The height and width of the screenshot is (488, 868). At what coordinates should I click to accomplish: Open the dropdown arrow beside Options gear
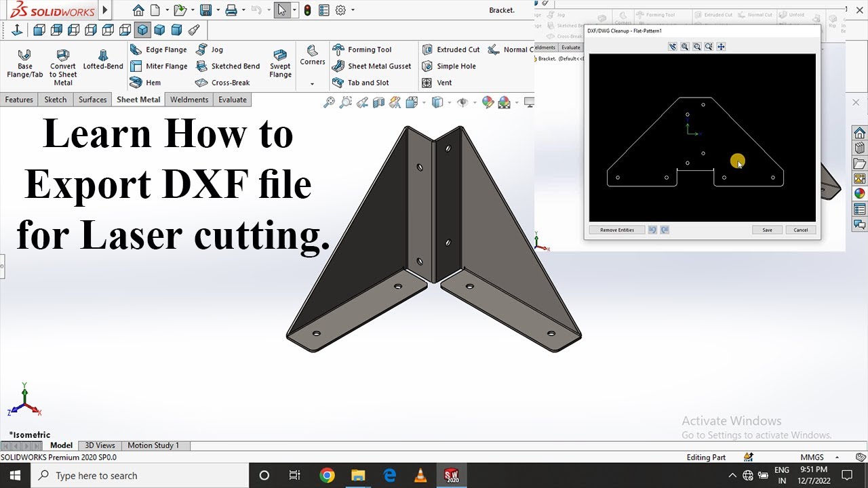click(353, 10)
